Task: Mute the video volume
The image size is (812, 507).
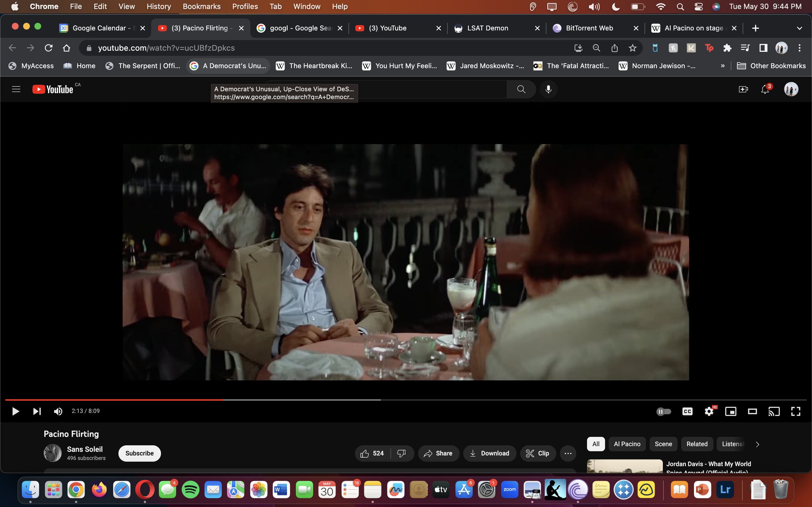Action: (x=58, y=411)
